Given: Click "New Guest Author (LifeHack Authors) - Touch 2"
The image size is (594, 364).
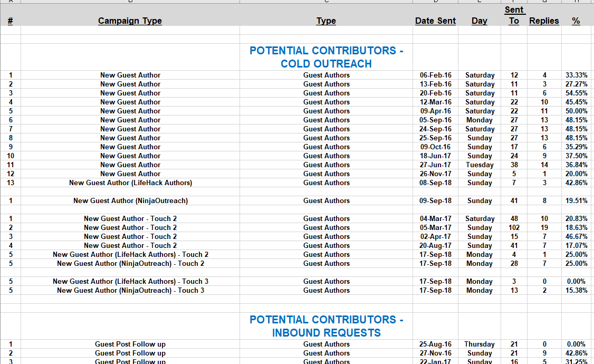Looking at the screenshot, I should pyautogui.click(x=130, y=254).
